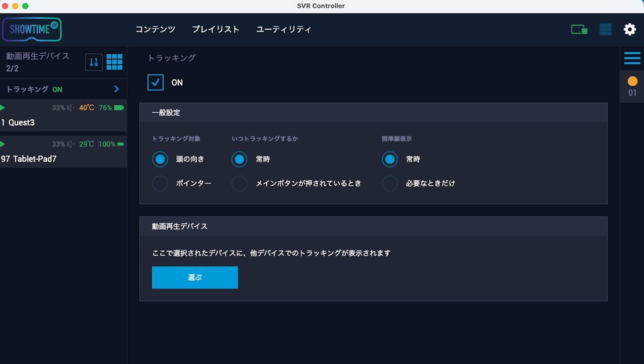The width and height of the screenshot is (644, 364).
Task: Click battery icon on Quest3 row
Action: (x=119, y=108)
